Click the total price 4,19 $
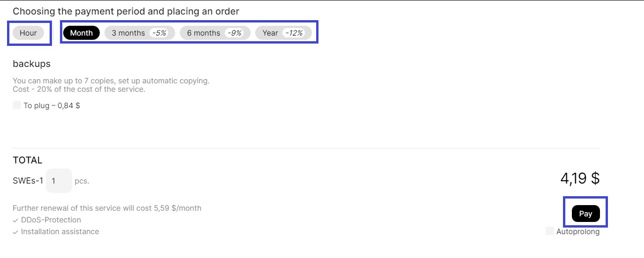Viewport: 644px width, 258px height. click(580, 178)
